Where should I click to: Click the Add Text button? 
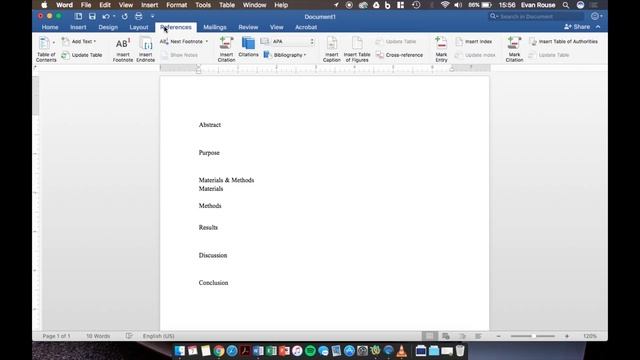[x=78, y=41]
